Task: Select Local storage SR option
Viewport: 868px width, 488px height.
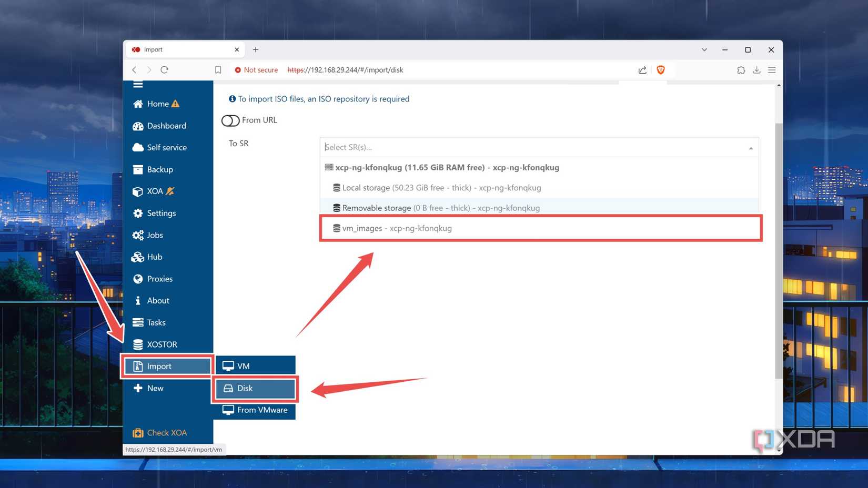Action: click(x=539, y=188)
